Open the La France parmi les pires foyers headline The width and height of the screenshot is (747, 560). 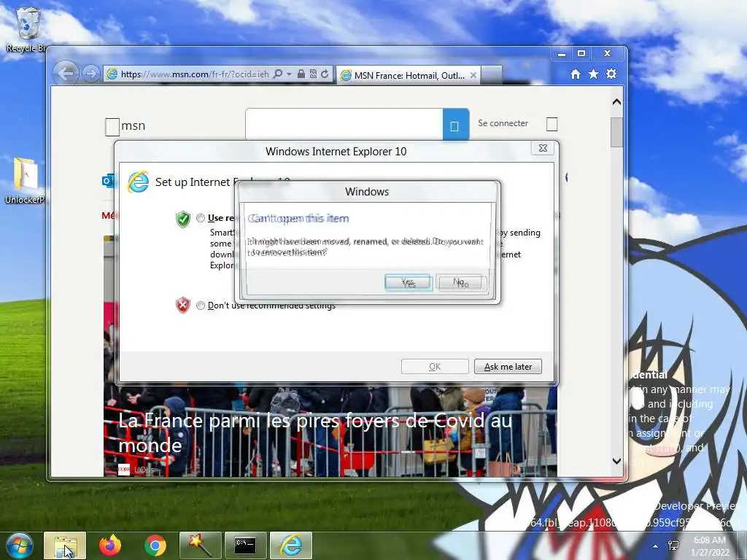tap(315, 433)
